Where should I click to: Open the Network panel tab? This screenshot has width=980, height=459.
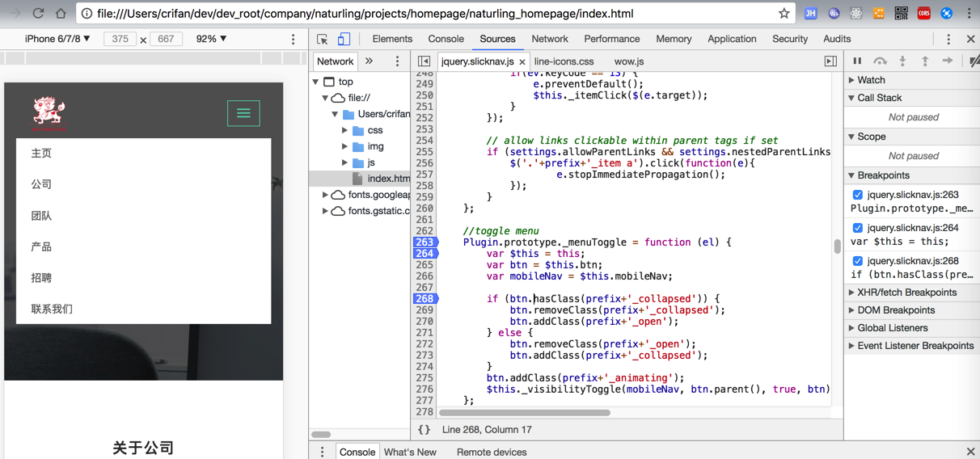click(x=550, y=39)
